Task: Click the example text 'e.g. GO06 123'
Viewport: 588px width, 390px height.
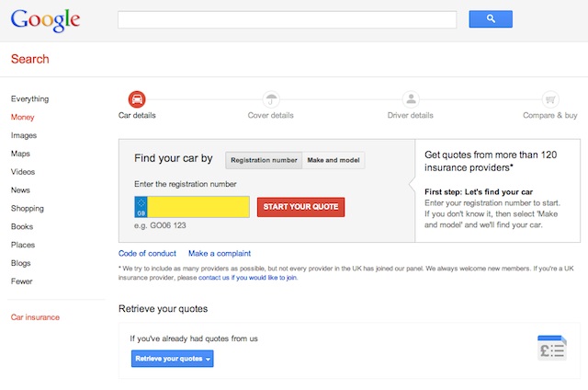Action: point(160,225)
